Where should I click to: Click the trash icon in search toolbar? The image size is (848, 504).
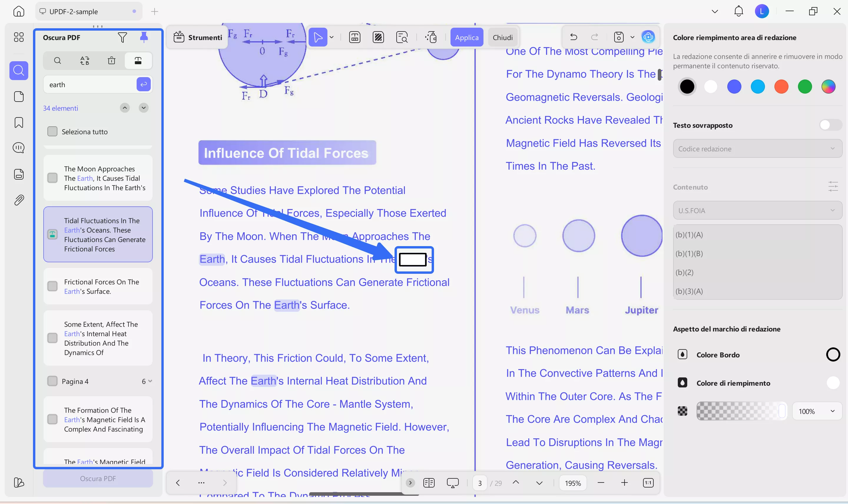[x=111, y=61]
